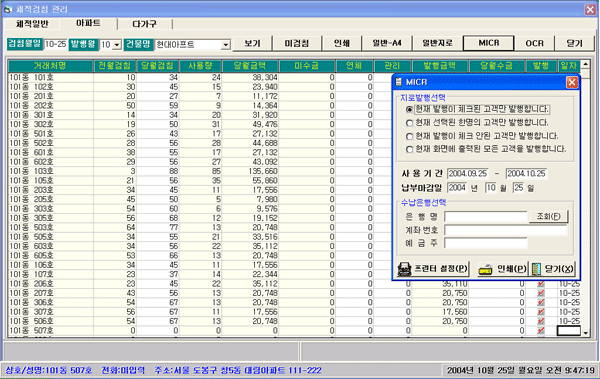The width and height of the screenshot is (600, 379).
Task: Toggle 발행 checkbox for 101동 306호
Action: [541, 302]
